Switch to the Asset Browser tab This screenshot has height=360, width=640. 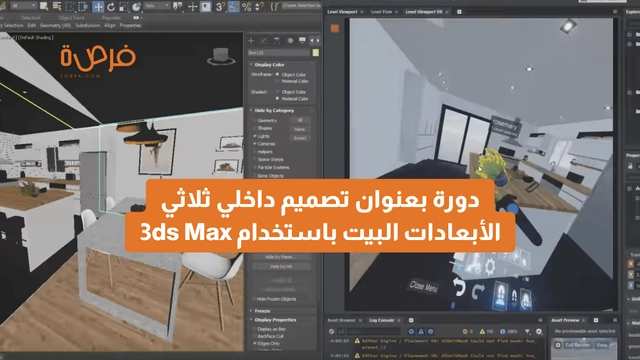point(342,320)
